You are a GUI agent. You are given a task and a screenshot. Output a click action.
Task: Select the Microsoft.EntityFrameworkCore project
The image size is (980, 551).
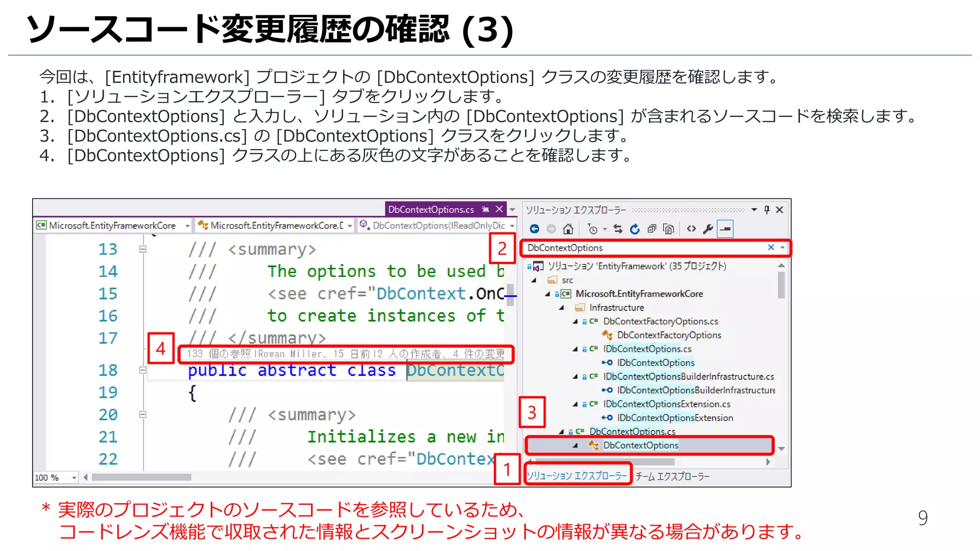639,294
